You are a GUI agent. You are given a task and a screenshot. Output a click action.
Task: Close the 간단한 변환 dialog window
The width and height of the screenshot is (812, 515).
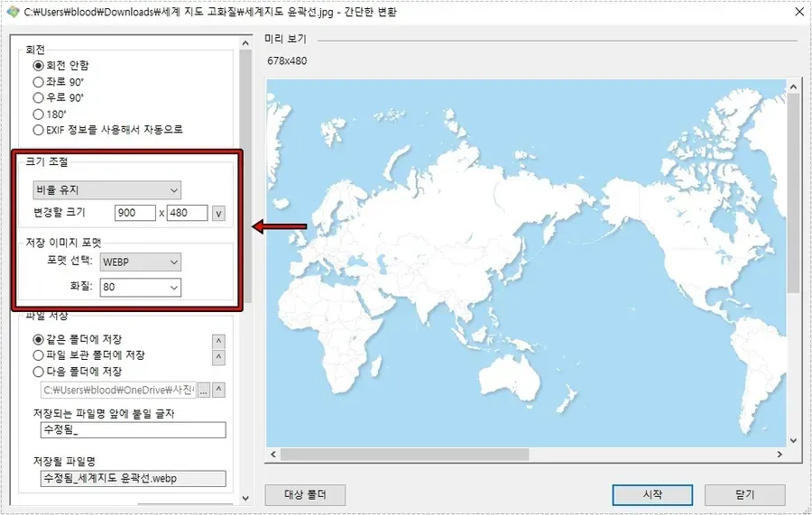point(799,12)
